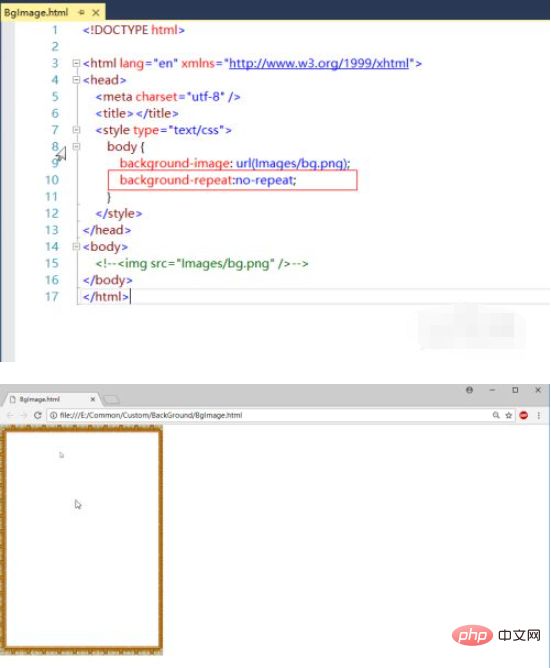The width and height of the screenshot is (551, 668).
Task: Bookmark this page with star icon
Action: 508,415
